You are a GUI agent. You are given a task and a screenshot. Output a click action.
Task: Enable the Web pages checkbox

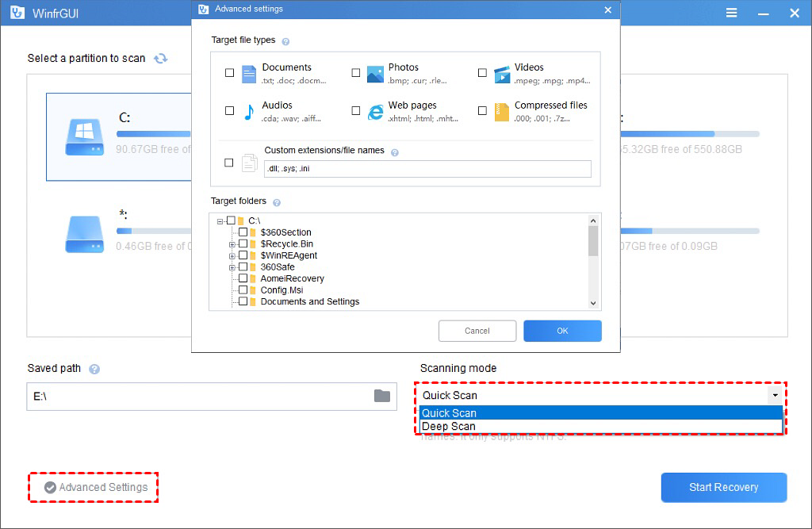[356, 110]
